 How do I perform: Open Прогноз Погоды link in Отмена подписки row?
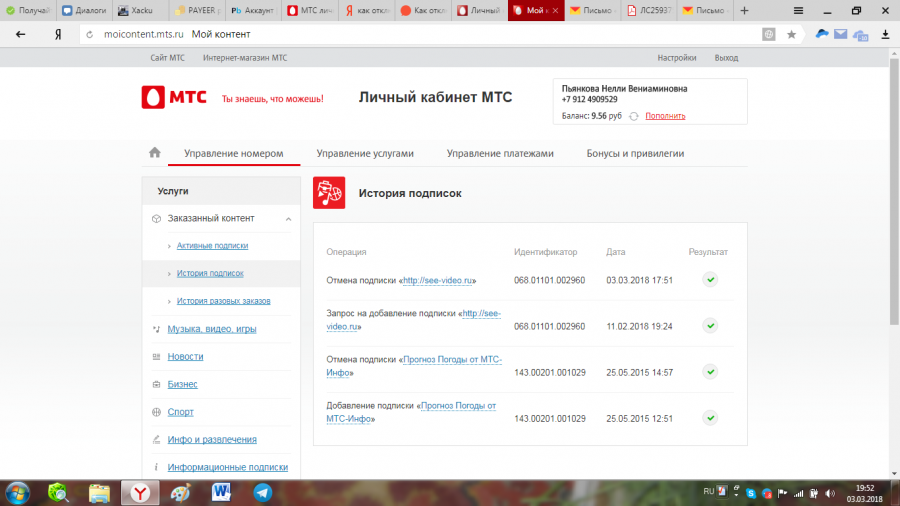(x=414, y=366)
